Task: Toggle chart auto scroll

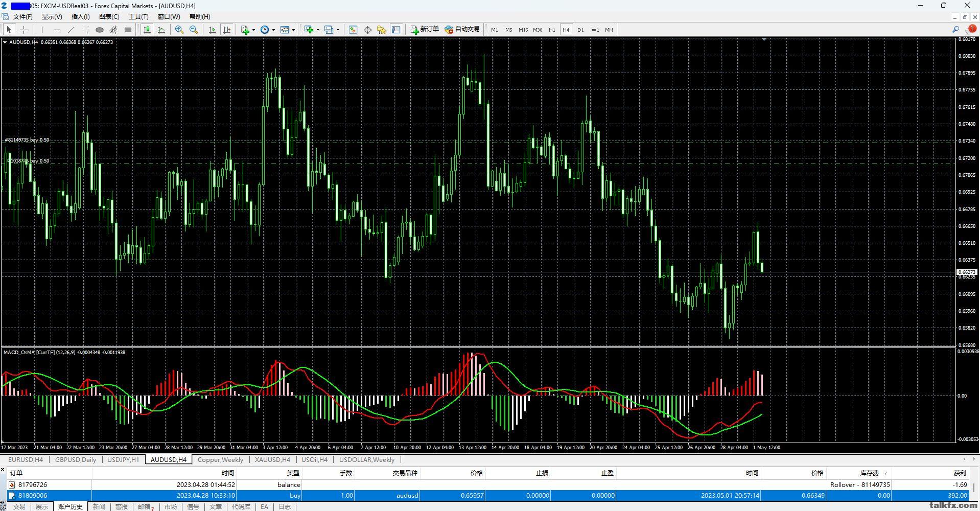Action: [x=213, y=30]
